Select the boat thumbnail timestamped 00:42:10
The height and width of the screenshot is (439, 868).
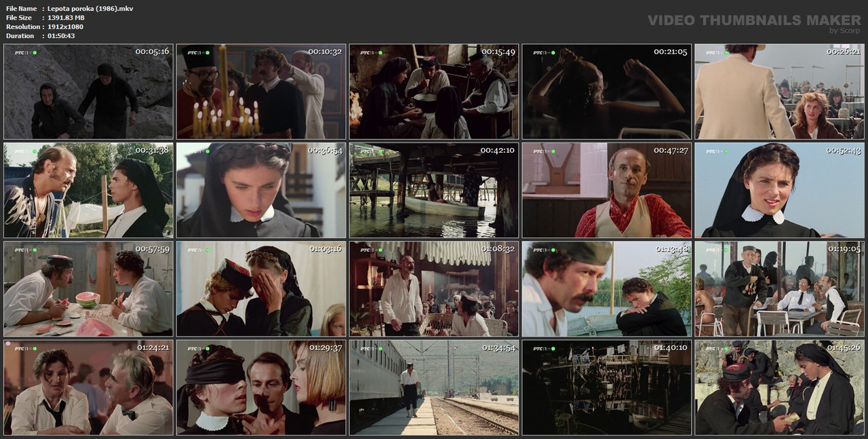(x=434, y=190)
